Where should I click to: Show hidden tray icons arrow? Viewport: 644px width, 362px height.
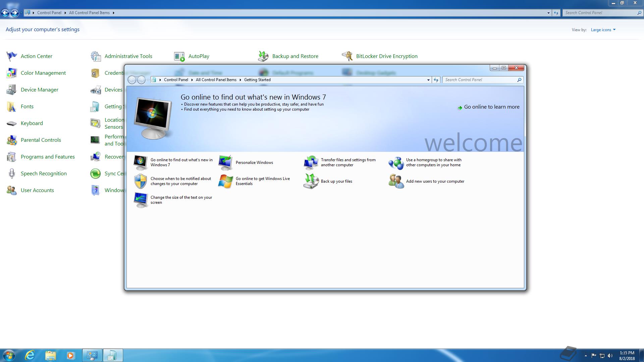[586, 356]
